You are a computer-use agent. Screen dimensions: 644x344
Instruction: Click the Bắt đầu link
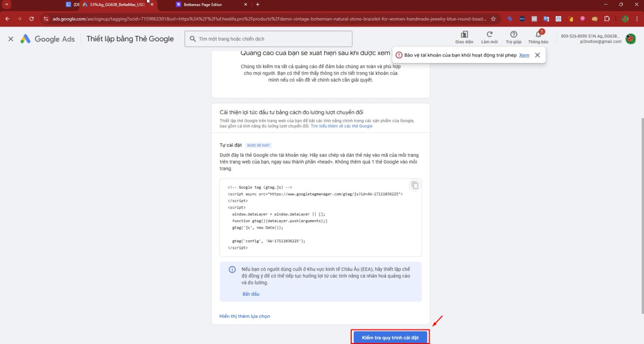pos(251,294)
